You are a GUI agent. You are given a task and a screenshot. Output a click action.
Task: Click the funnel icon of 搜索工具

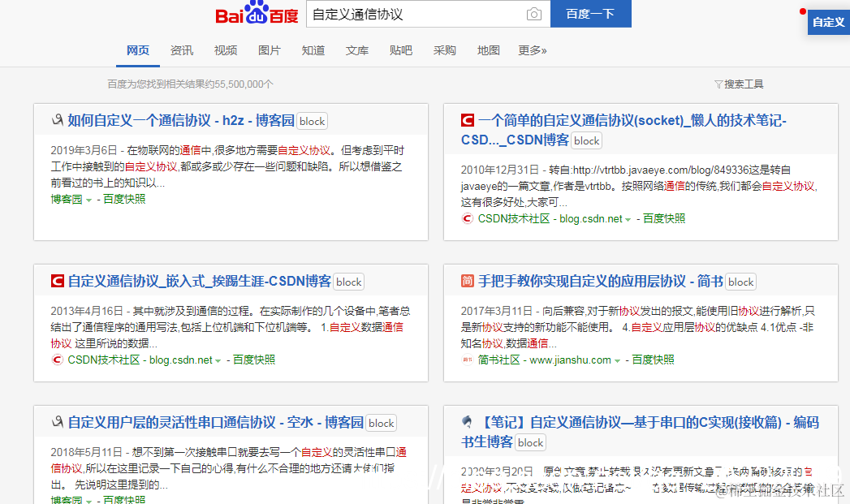coord(718,84)
